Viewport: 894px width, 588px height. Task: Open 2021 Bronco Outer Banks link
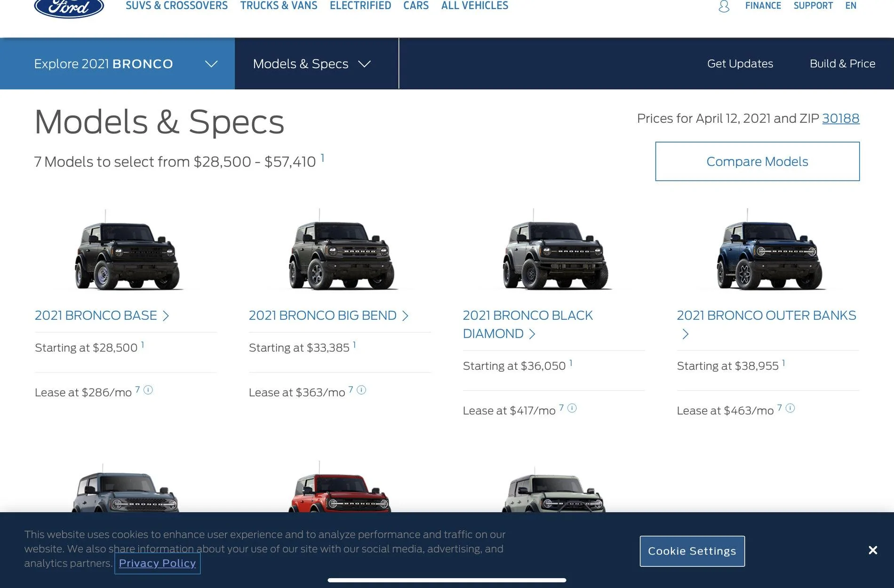click(x=766, y=316)
